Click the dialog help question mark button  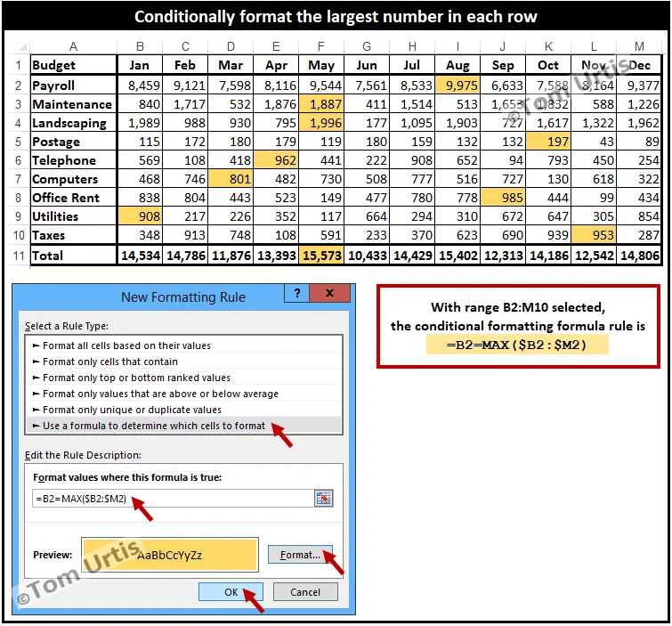[296, 293]
